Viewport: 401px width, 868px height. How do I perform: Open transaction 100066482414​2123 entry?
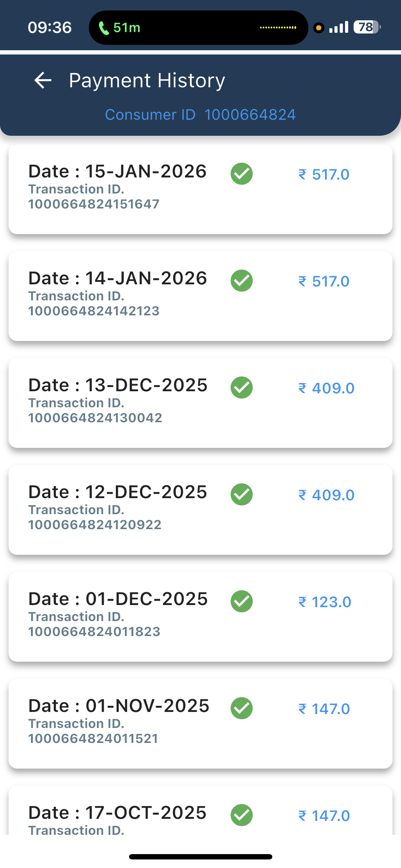[94, 311]
